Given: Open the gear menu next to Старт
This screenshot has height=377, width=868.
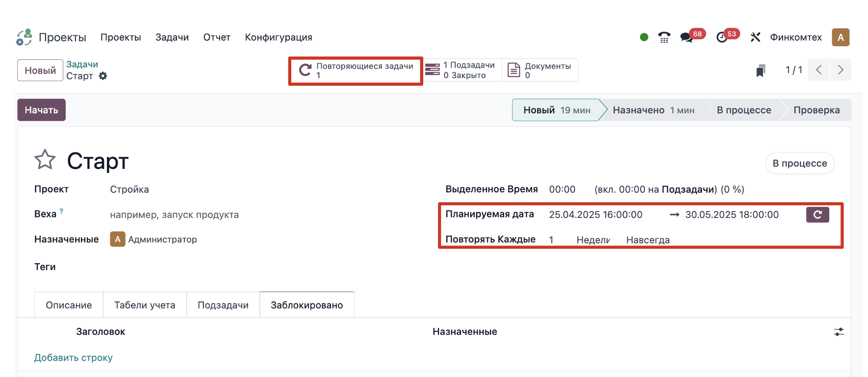Looking at the screenshot, I should (103, 76).
